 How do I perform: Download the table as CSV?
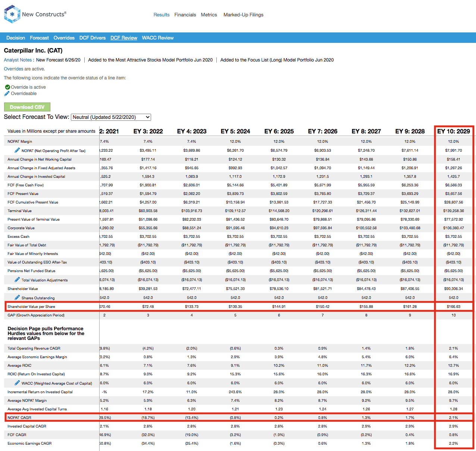tap(27, 107)
